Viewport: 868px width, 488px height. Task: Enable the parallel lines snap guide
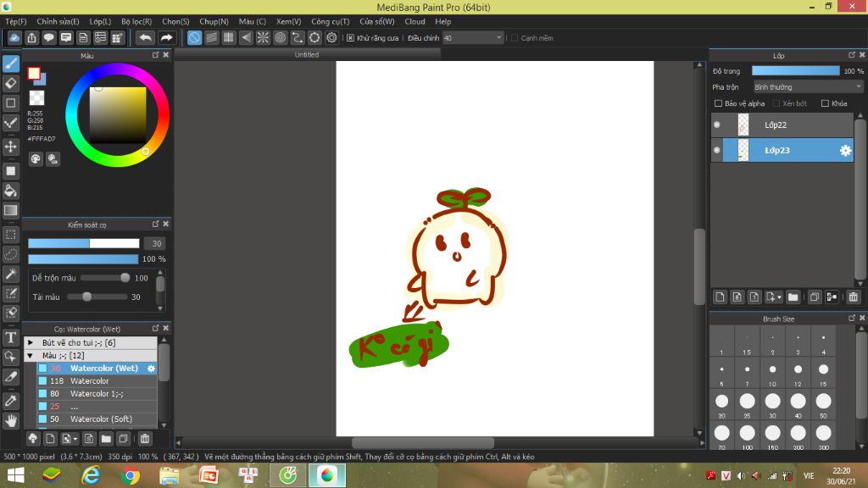click(211, 37)
